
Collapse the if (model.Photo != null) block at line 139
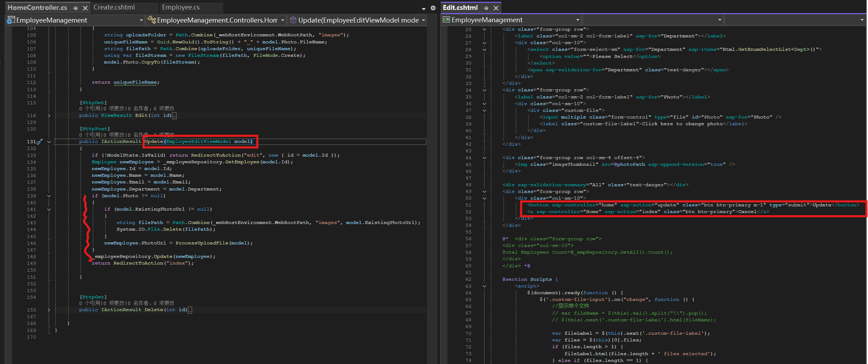(49, 196)
